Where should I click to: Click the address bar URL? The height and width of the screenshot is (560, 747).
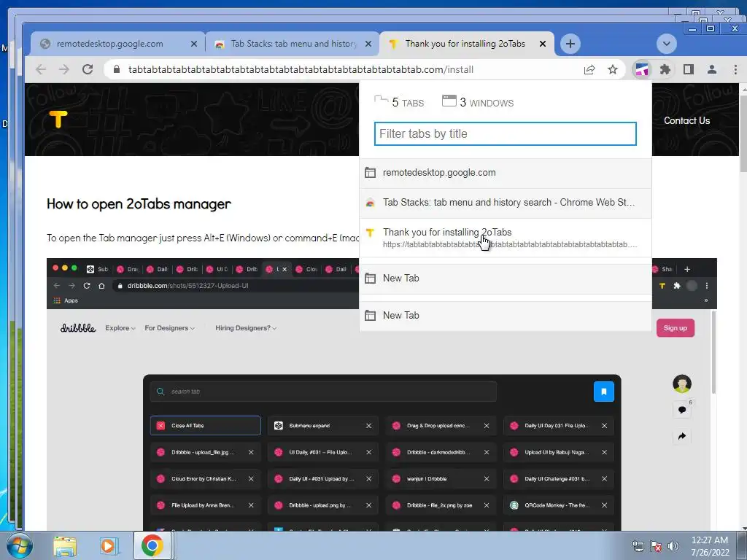(301, 69)
